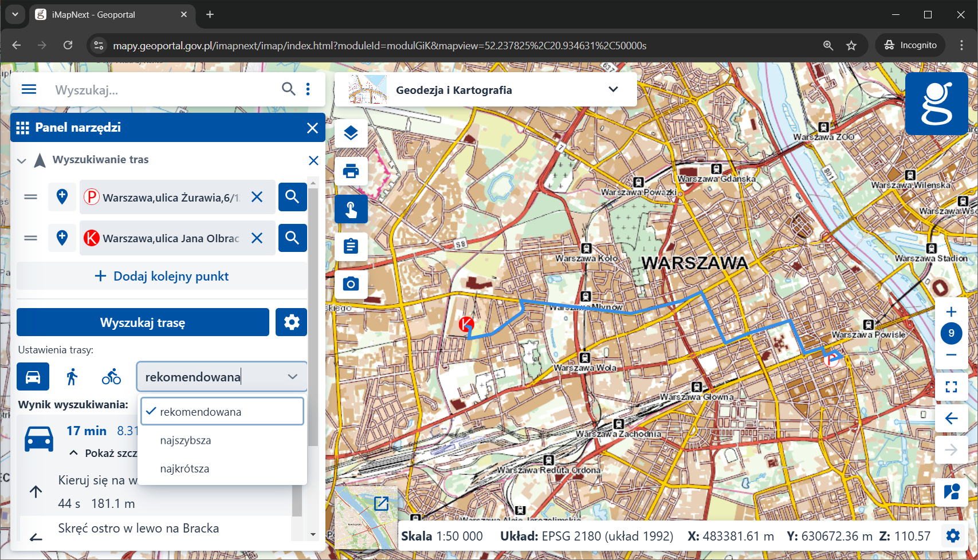The height and width of the screenshot is (560, 978).
Task: Close the iMapNext - Geoportal tab
Action: pos(184,14)
